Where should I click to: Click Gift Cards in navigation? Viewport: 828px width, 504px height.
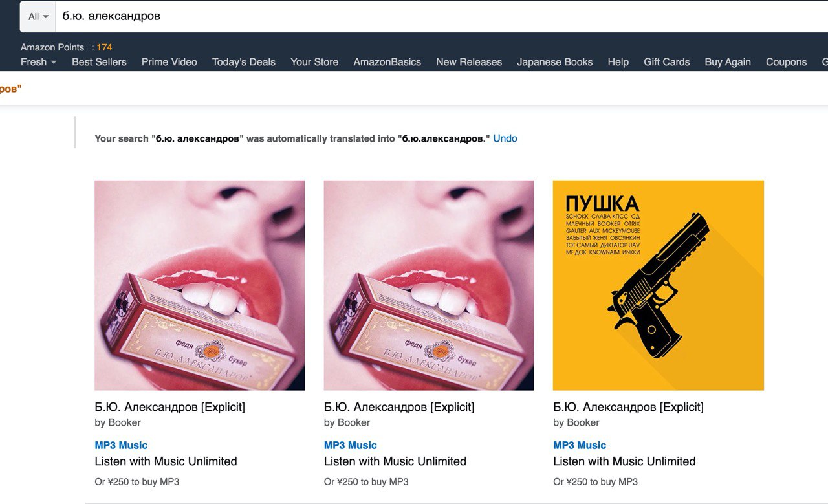667,62
